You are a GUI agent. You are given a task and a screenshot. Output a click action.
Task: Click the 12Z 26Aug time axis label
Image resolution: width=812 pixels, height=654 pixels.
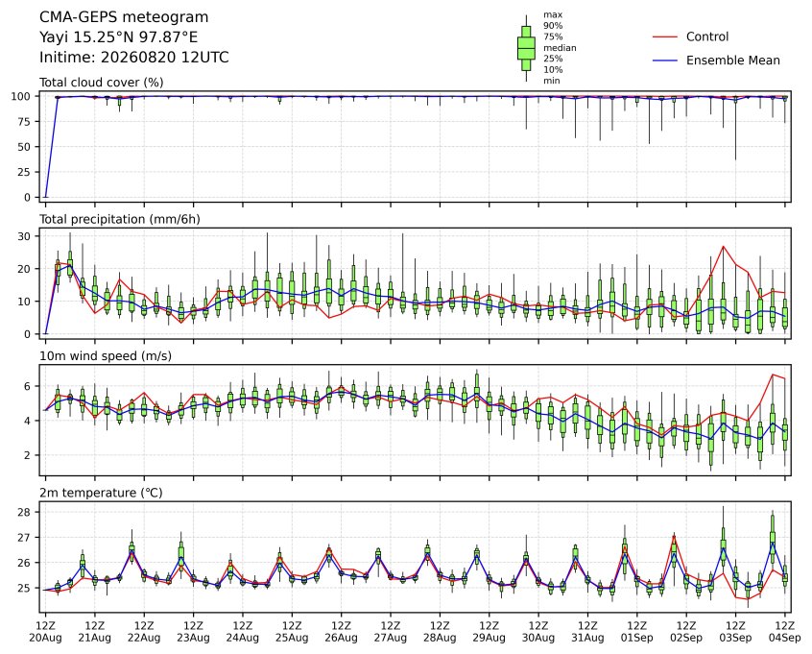(x=342, y=632)
